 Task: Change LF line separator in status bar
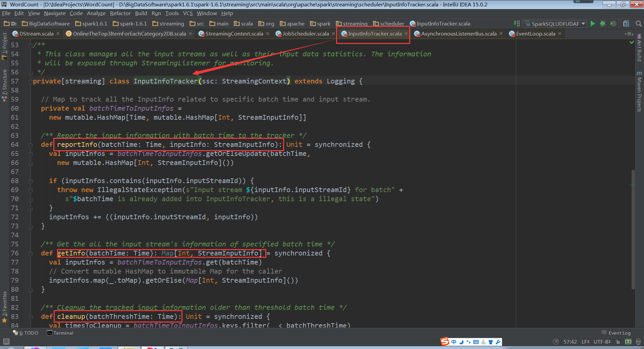pyautogui.click(x=585, y=342)
